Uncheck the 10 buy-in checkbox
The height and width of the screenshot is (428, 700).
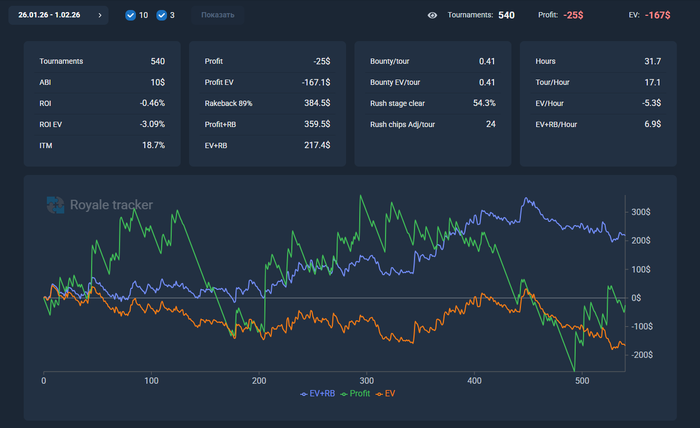(131, 15)
